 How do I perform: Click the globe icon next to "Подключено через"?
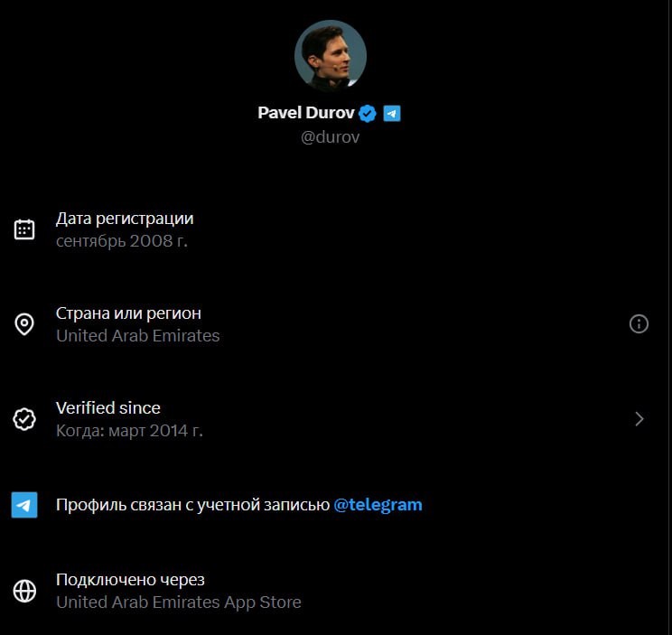pyautogui.click(x=24, y=591)
